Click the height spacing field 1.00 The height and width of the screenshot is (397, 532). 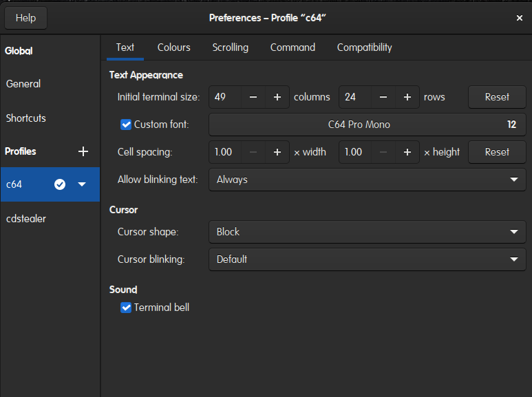(x=355, y=152)
